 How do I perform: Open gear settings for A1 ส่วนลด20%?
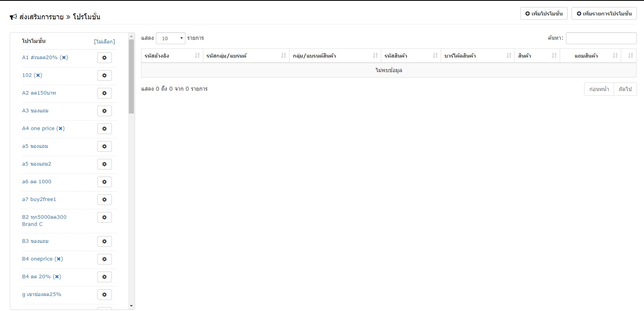pos(104,58)
